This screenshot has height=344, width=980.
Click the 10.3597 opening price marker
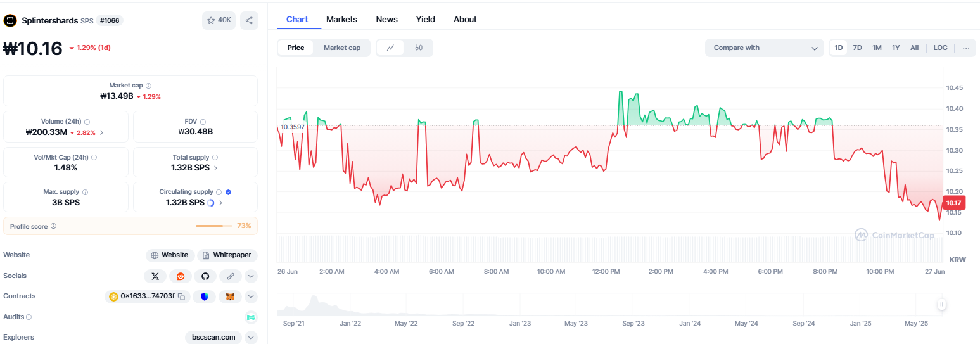(x=292, y=127)
